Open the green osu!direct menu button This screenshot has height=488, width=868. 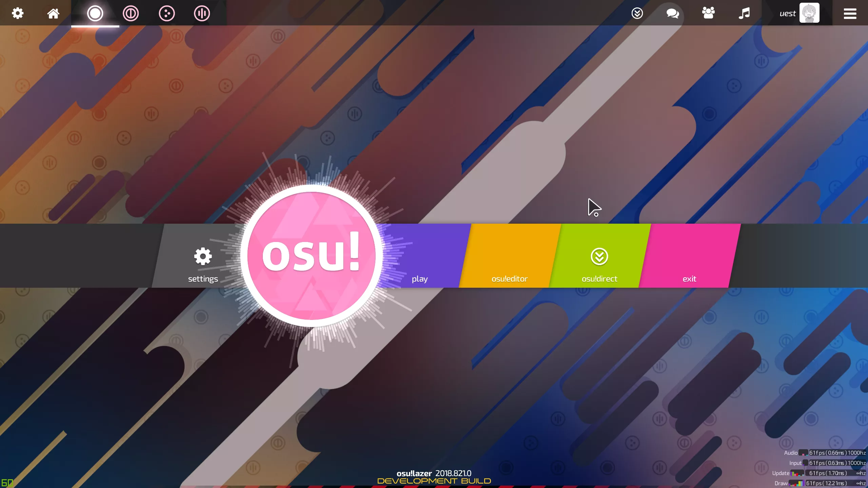click(x=599, y=256)
